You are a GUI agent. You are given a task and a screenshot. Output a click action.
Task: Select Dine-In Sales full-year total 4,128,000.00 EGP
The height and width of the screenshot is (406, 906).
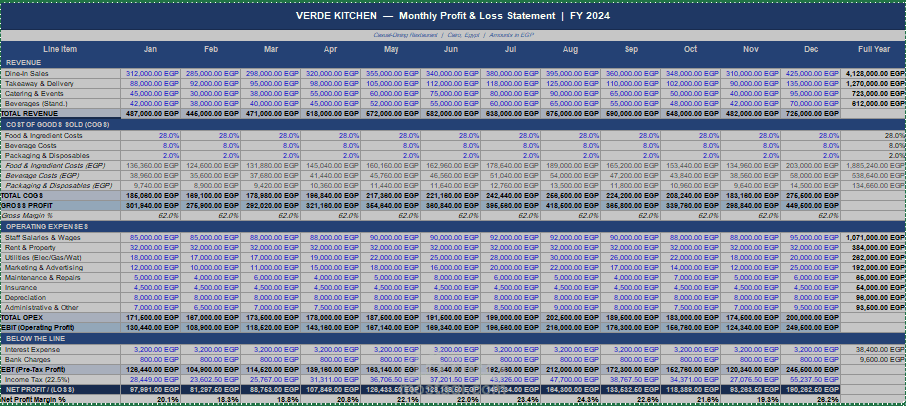[873, 74]
